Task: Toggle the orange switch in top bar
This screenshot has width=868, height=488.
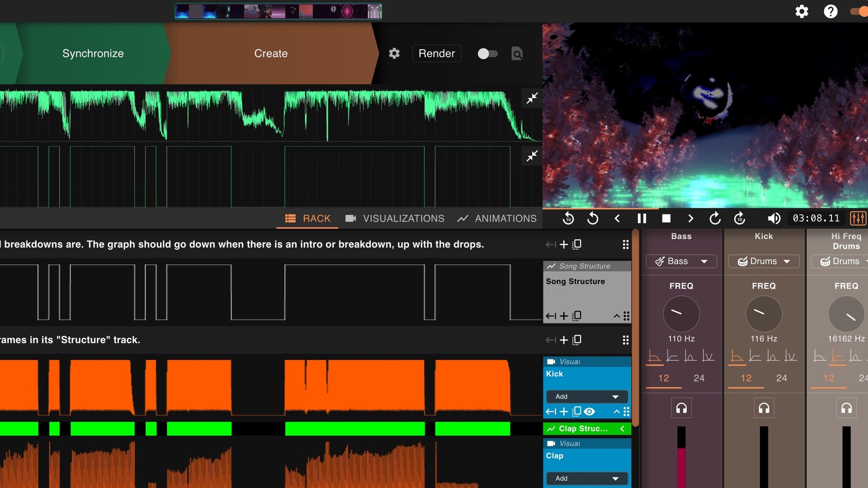Action: tap(859, 11)
